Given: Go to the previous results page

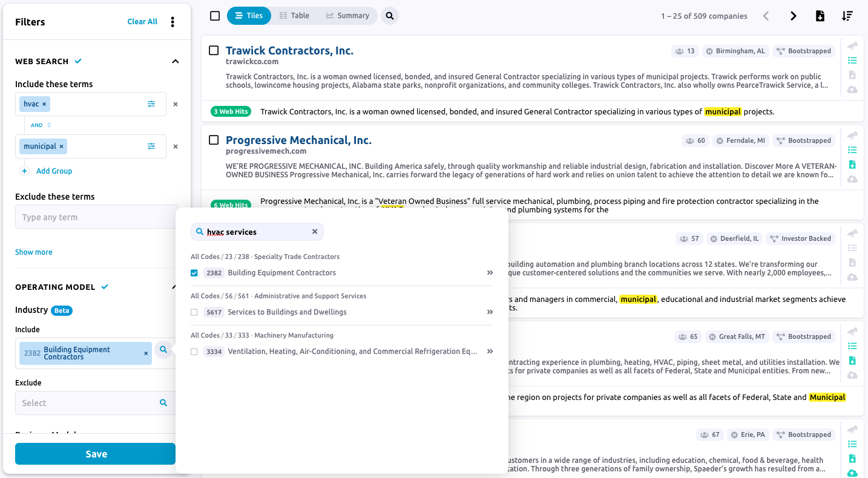Looking at the screenshot, I should 766,16.
